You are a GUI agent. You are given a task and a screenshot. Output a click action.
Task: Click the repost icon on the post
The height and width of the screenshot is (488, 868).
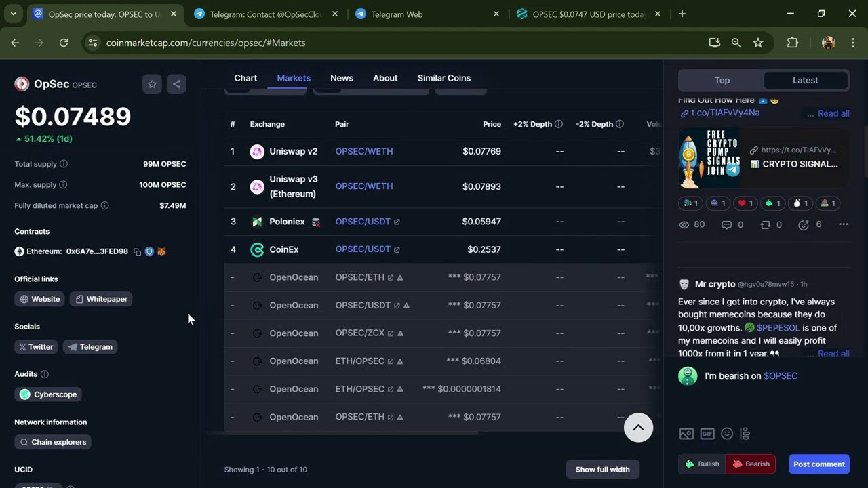coord(765,224)
